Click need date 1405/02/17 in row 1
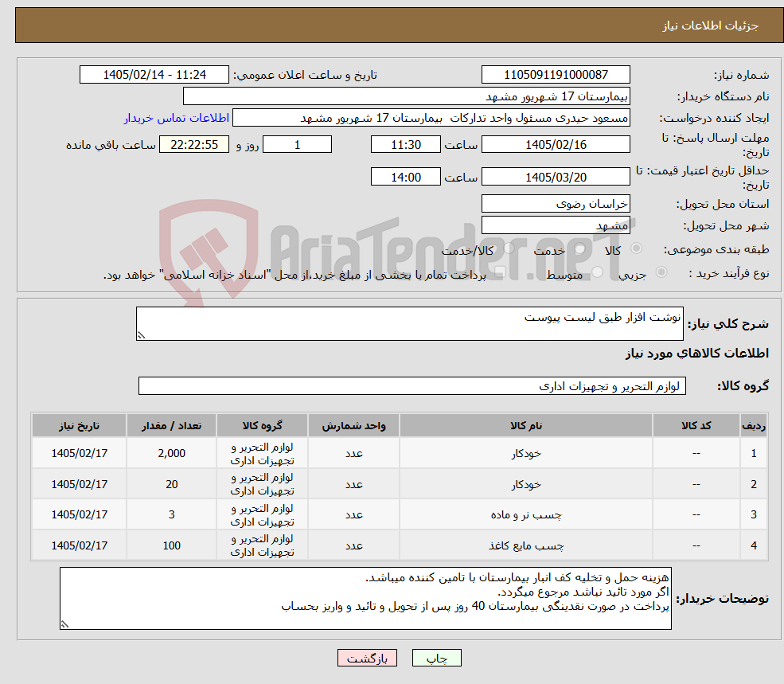 (79, 453)
